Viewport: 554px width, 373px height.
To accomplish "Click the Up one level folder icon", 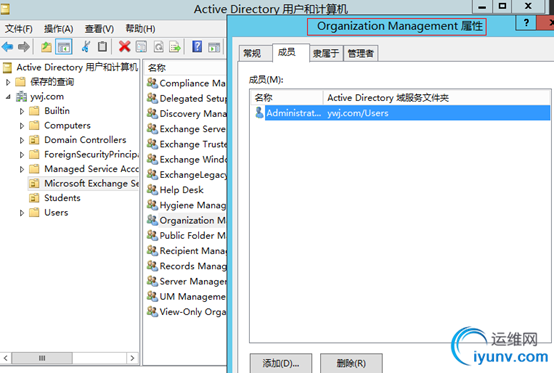I will point(46,47).
